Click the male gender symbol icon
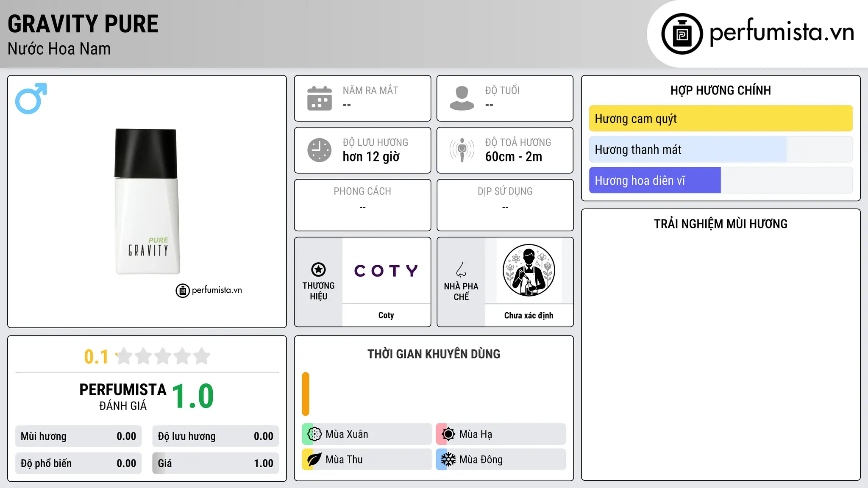 coord(31,98)
